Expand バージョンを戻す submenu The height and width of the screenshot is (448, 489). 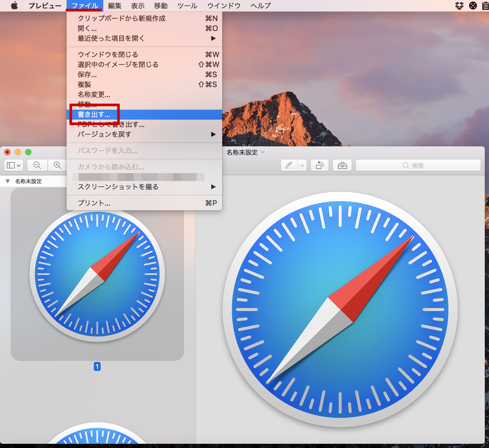tap(144, 134)
